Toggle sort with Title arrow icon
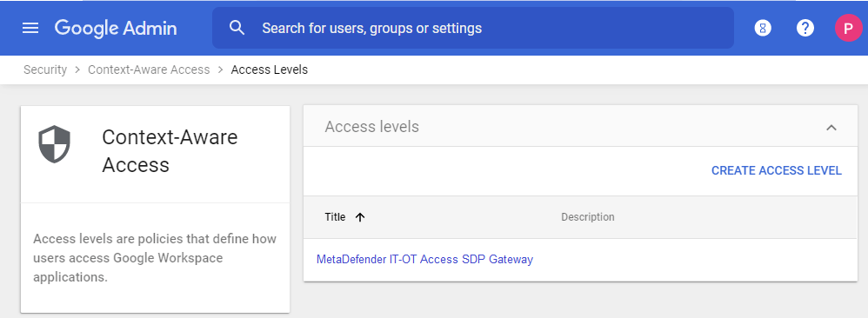Viewport: 868px width, 318px height. click(360, 217)
